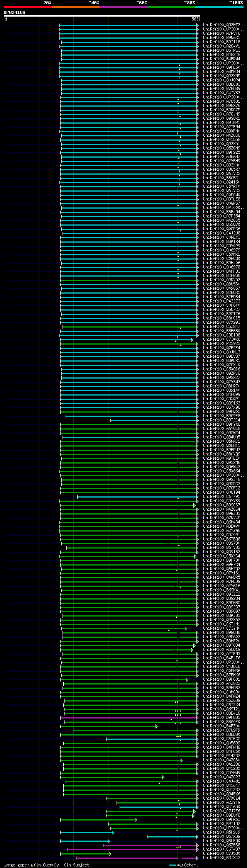Select the UniRef100_Q56W43 label
Image resolution: width=247 pixels, height=868 pixels.
[x=222, y=467]
